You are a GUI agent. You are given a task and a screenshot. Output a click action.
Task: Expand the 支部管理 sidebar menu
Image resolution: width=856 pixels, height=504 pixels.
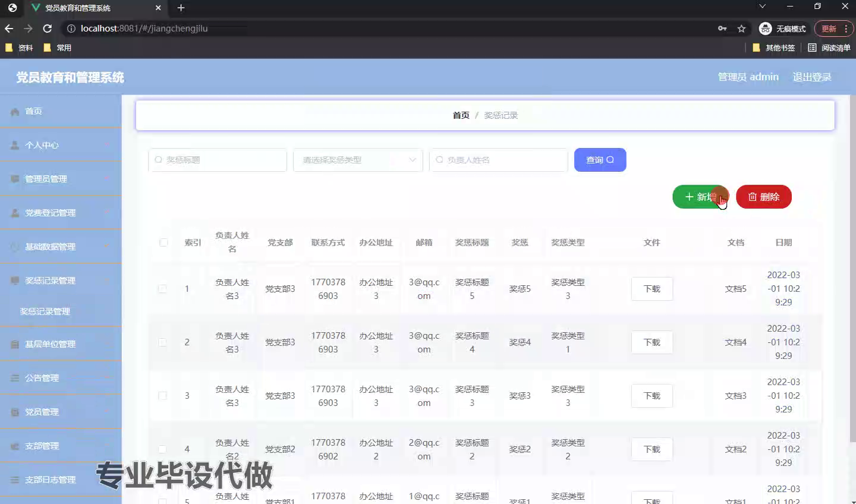pos(61,446)
